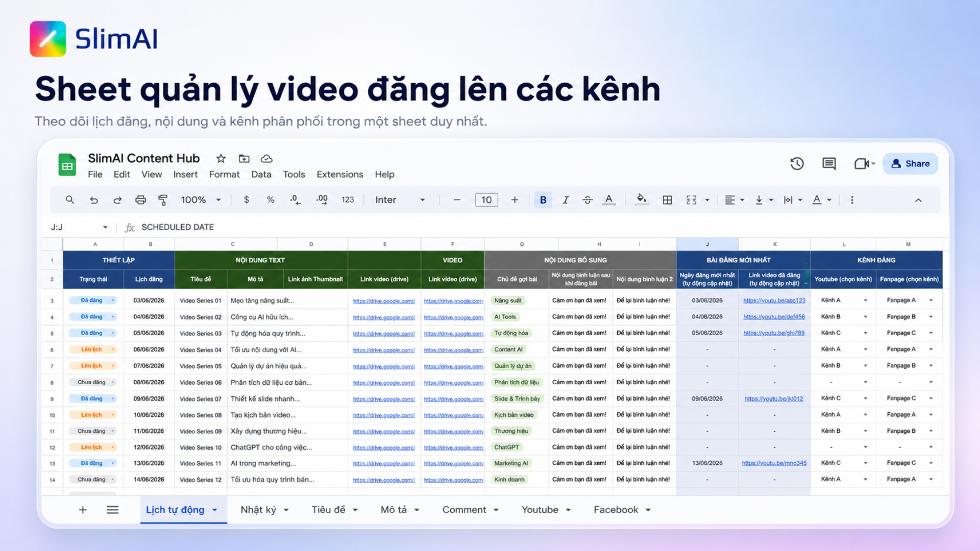Viewport: 980px width, 551px height.
Task: Toggle bold formatting
Action: tap(543, 200)
